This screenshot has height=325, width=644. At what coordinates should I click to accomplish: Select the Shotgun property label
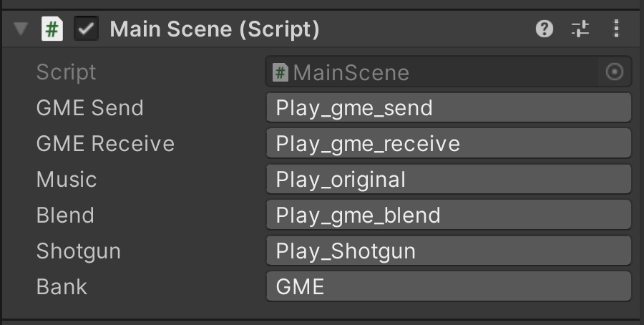[79, 251]
